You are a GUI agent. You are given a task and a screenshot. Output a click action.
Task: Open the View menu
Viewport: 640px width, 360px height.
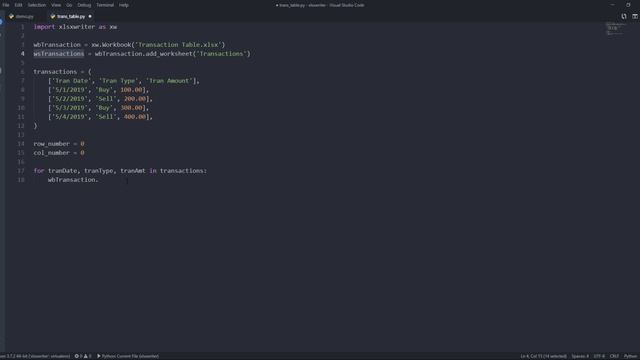click(56, 5)
